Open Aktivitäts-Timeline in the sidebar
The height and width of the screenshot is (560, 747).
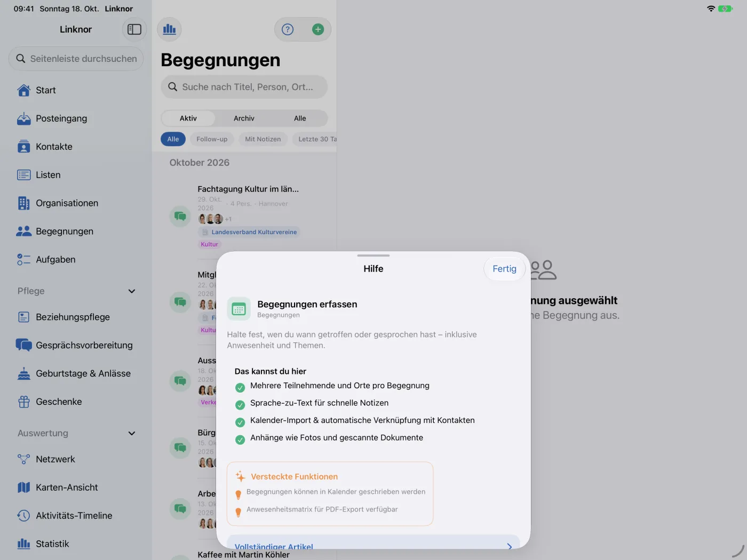[x=76, y=516]
